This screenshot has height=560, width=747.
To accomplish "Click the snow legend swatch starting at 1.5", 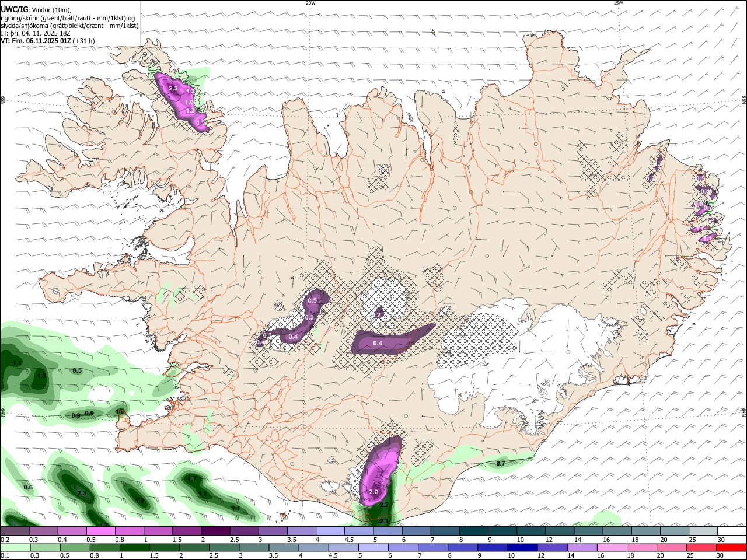I will pos(186,531).
